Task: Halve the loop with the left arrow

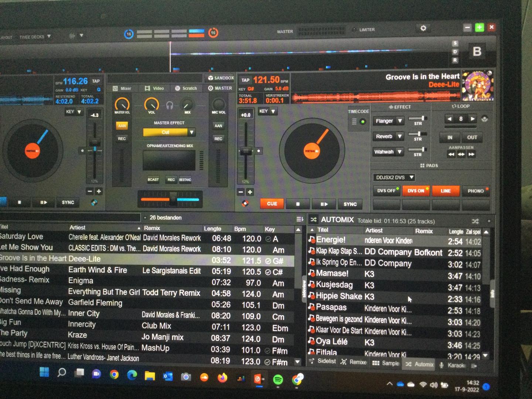Action: [449, 119]
